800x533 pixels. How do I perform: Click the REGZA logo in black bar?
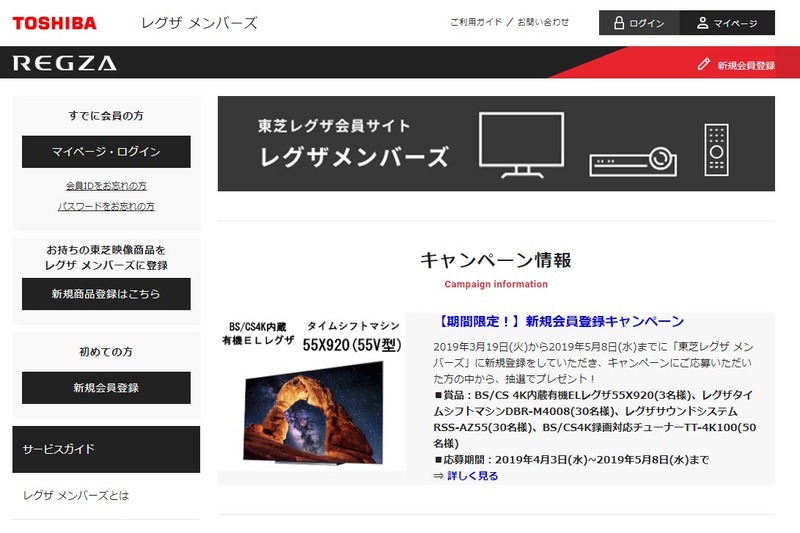click(65, 63)
